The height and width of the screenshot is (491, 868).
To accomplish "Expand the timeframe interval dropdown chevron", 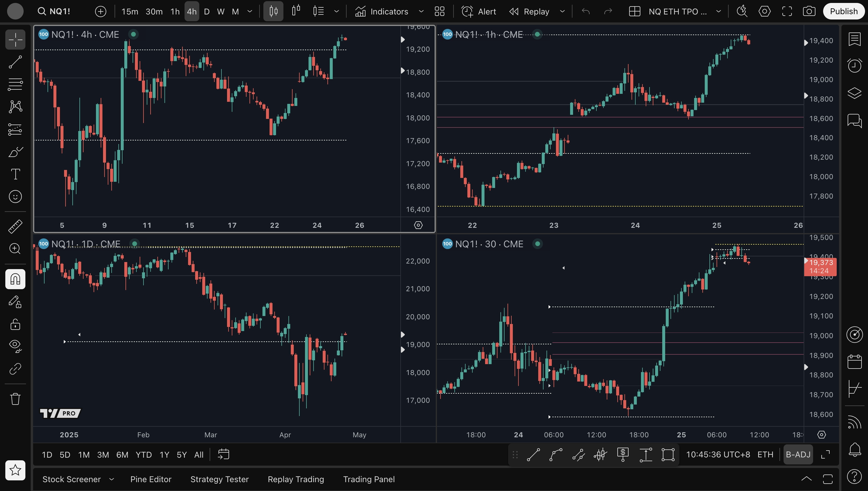I will (250, 12).
